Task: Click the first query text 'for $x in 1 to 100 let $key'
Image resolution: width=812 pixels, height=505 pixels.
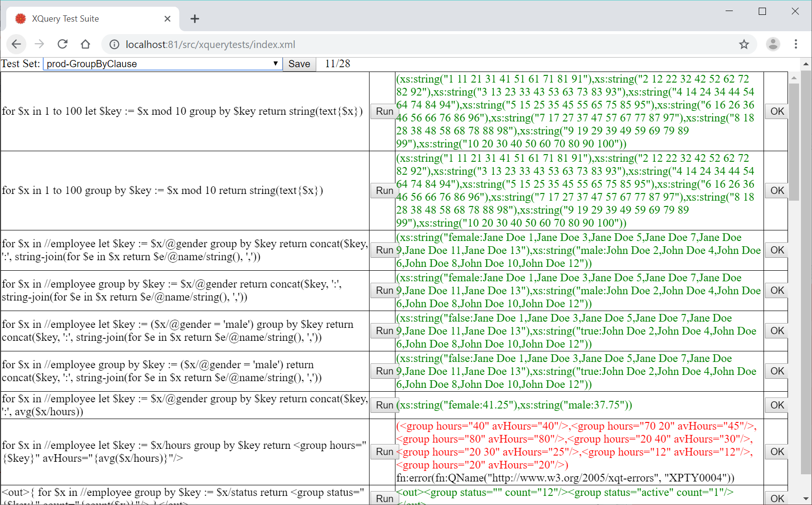Action: (x=182, y=111)
